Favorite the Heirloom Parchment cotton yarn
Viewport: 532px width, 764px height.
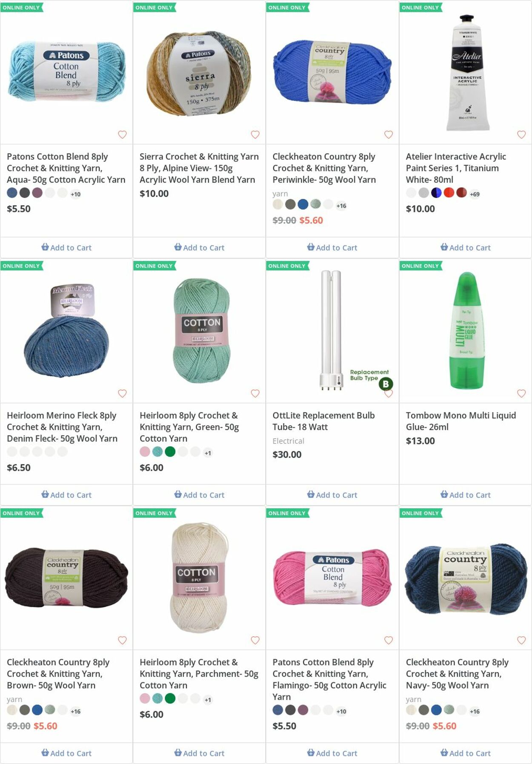coord(255,640)
